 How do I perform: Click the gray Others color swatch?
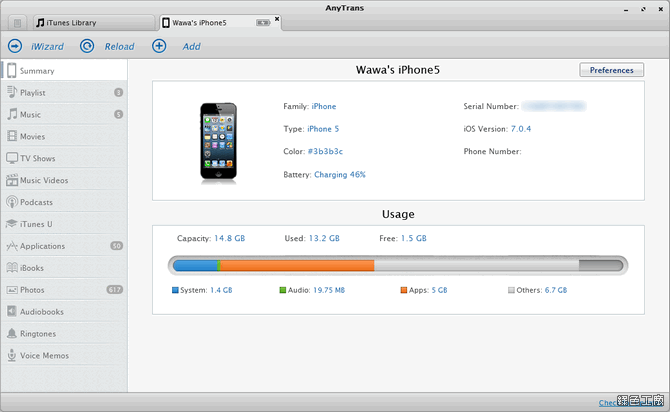(x=511, y=290)
